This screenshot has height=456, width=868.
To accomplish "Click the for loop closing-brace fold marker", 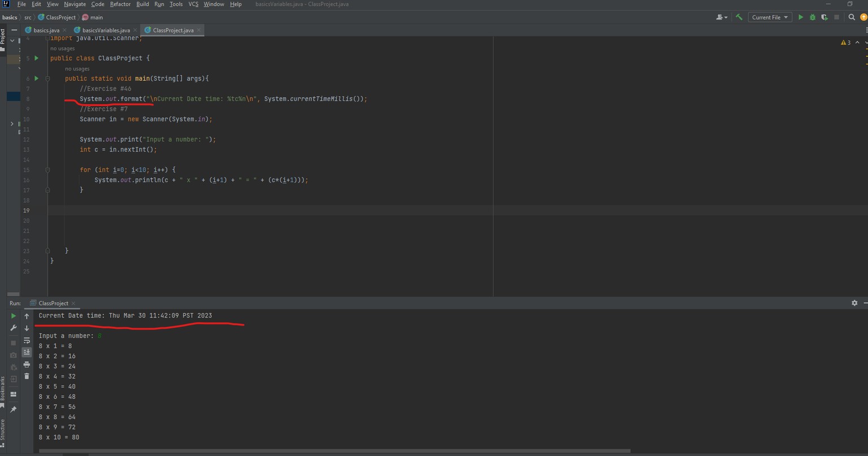I will pos(47,190).
